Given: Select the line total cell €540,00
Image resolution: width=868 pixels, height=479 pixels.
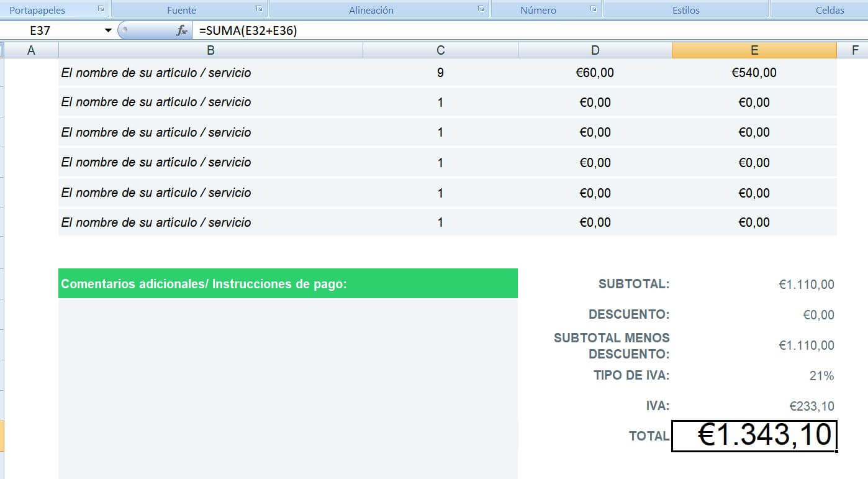Looking at the screenshot, I should [x=754, y=73].
